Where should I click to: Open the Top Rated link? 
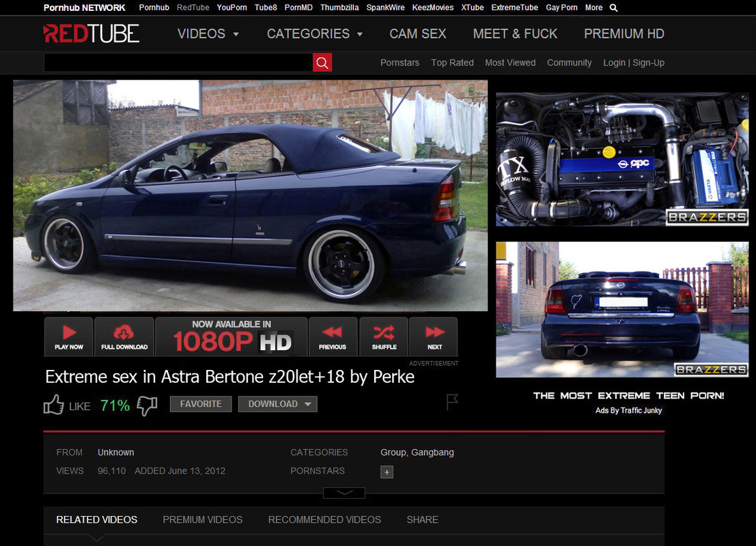452,63
